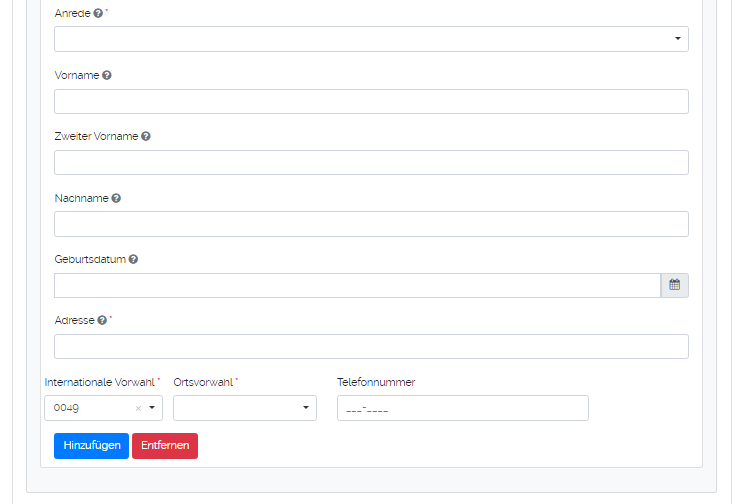Click the Geburtsdatum date input field

(357, 285)
